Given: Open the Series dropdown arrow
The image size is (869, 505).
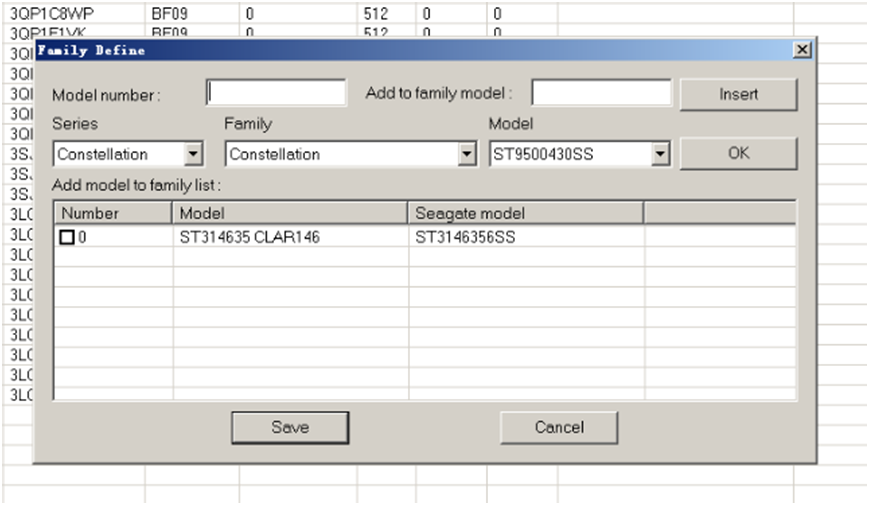Looking at the screenshot, I should [193, 154].
